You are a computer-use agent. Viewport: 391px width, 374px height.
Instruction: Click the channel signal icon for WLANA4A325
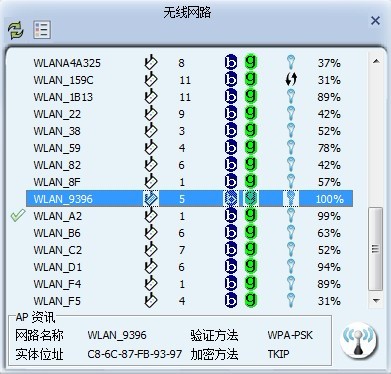tap(151, 62)
